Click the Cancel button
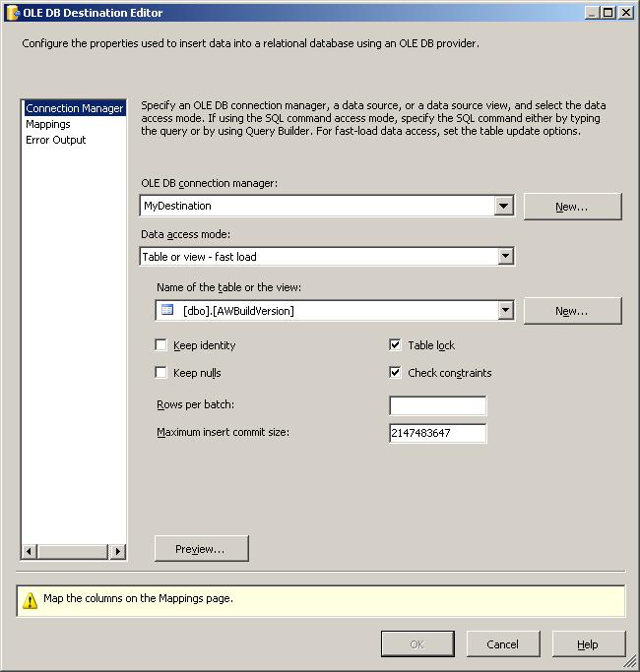The image size is (640, 672). click(502, 644)
